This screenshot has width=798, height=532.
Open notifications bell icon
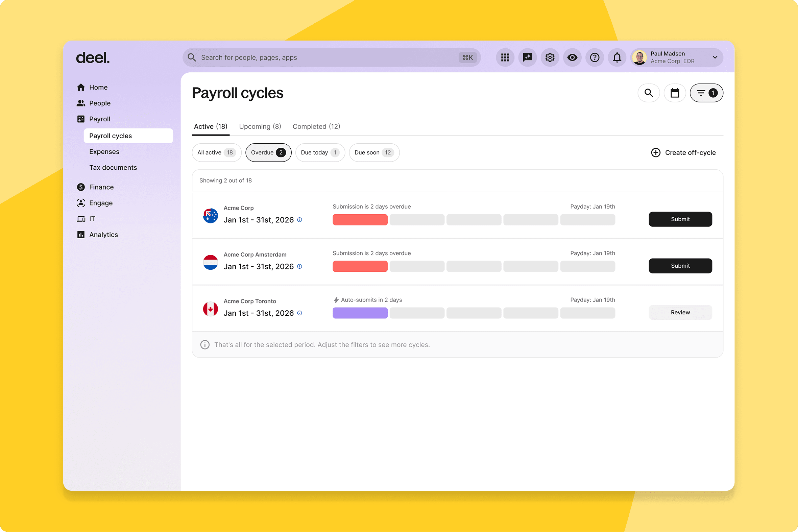(617, 57)
